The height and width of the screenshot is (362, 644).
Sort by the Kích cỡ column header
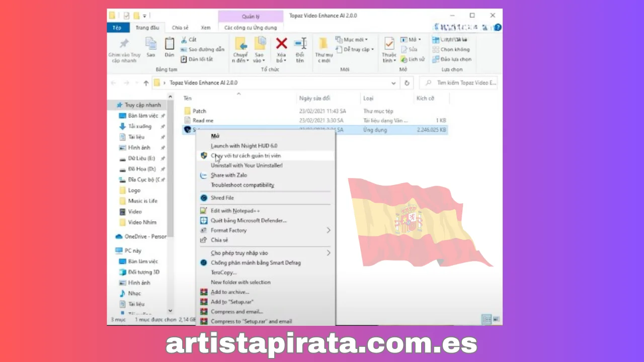tap(425, 98)
